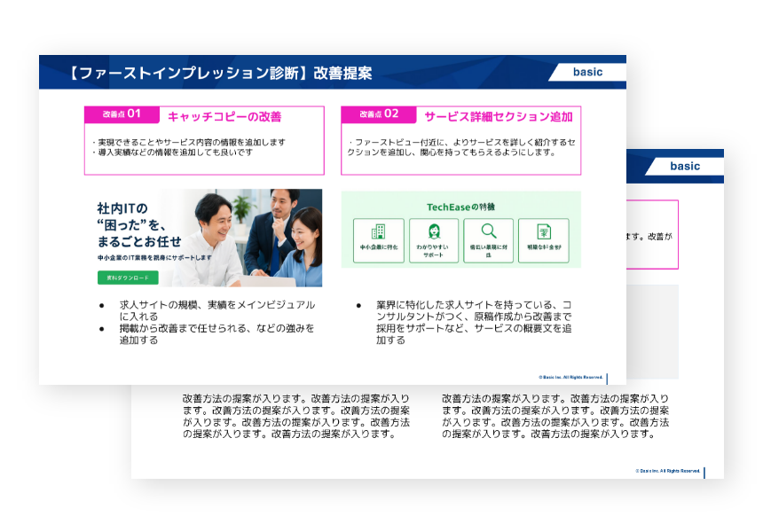Click the building icon for 中小企業に特化

[378, 232]
